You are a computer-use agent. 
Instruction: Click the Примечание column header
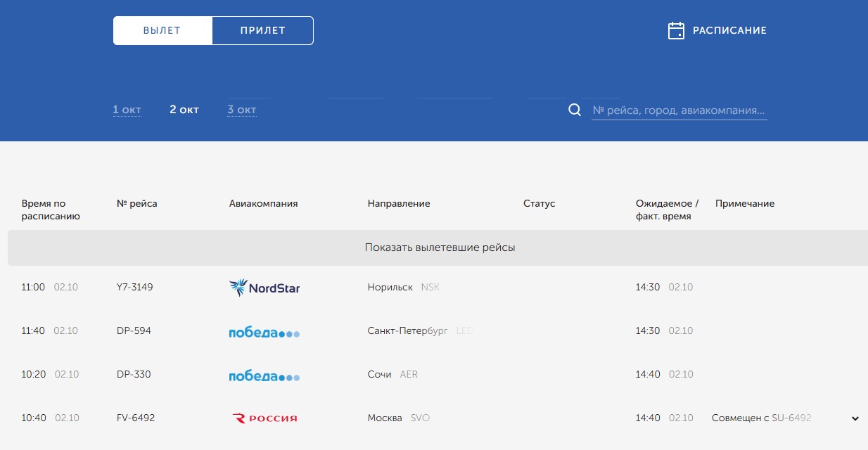[745, 203]
